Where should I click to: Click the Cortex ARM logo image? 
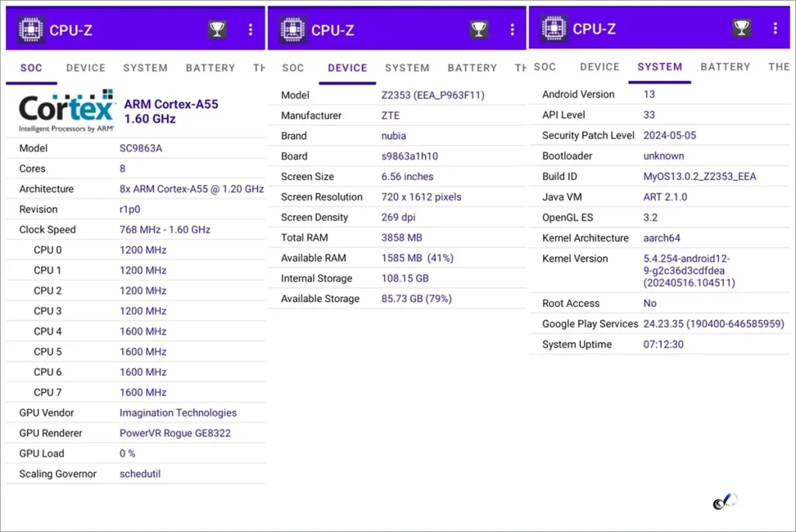[67, 112]
